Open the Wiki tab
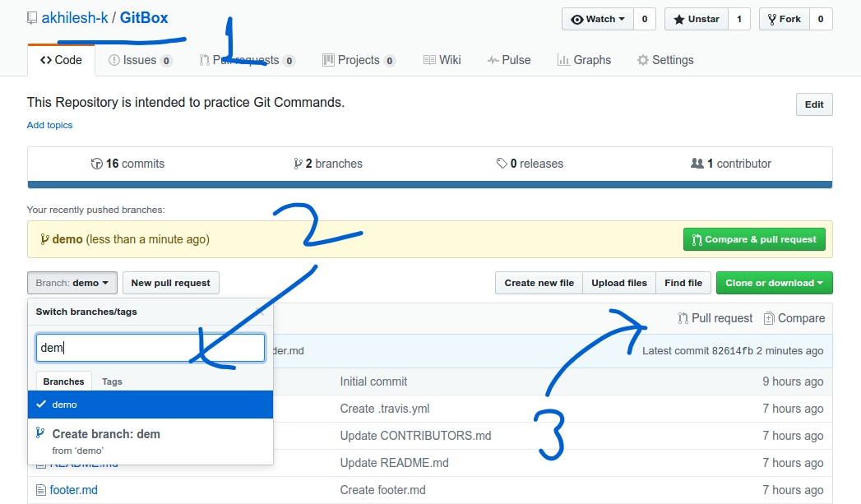861x504 pixels. pyautogui.click(x=442, y=60)
